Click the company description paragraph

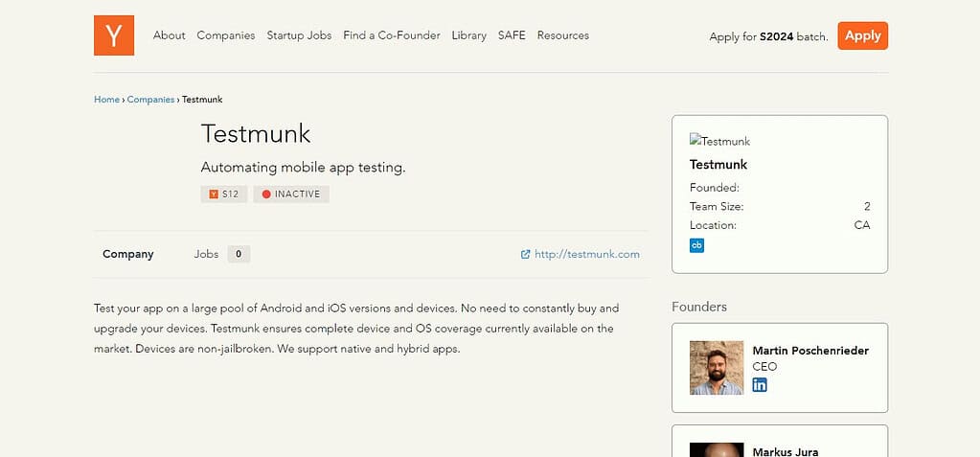(357, 329)
